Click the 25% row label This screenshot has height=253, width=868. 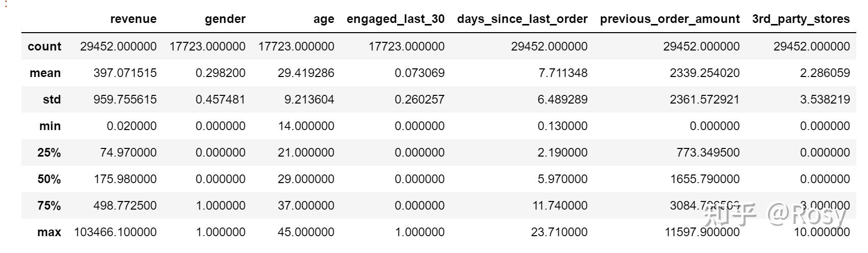(x=49, y=153)
